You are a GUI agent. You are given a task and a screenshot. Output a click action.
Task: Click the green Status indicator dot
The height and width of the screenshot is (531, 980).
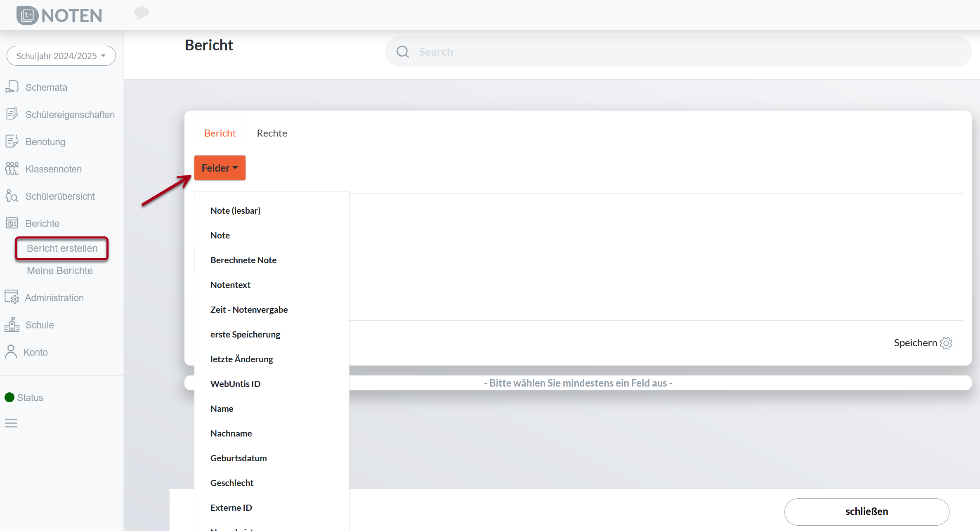(x=9, y=397)
